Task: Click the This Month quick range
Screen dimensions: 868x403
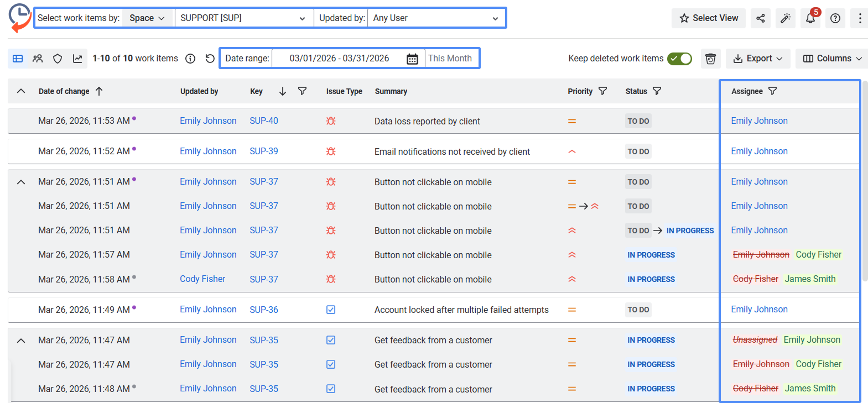Action: 450,59
